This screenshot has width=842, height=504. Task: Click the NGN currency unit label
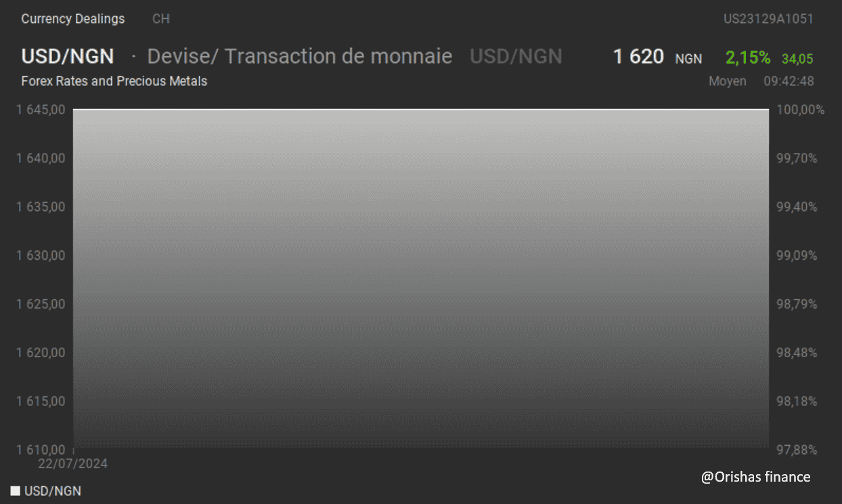click(x=688, y=60)
